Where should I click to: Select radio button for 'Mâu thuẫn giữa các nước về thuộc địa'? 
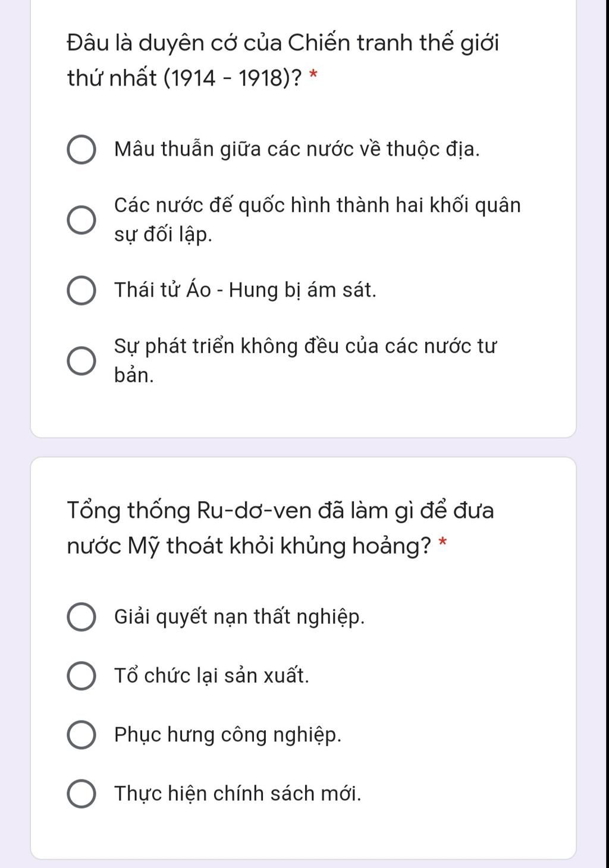(x=81, y=150)
